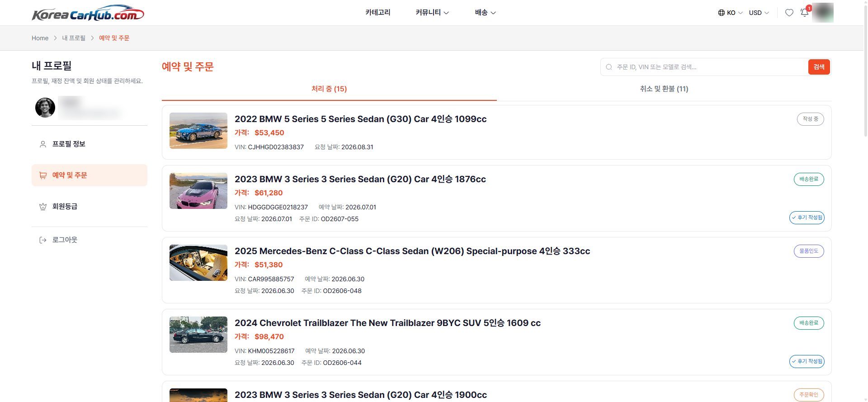
Task: Click the 카테고리 menu item
Action: [378, 13]
